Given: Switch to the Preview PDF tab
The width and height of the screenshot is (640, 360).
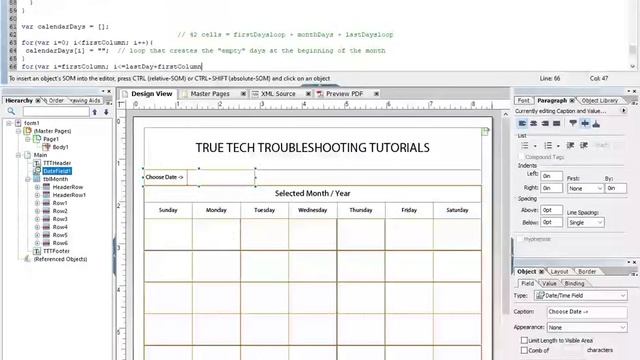Looking at the screenshot, I should [344, 94].
